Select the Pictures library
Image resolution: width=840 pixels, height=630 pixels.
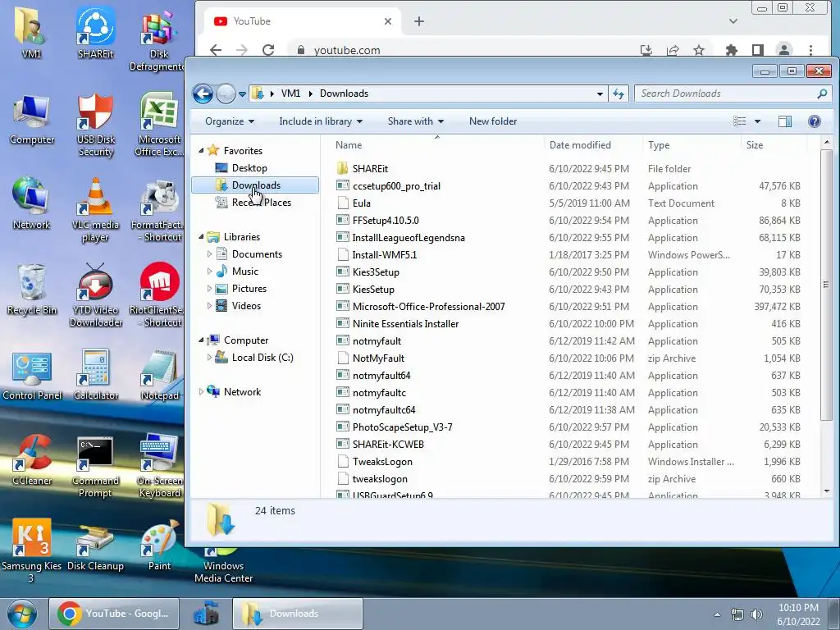[249, 288]
